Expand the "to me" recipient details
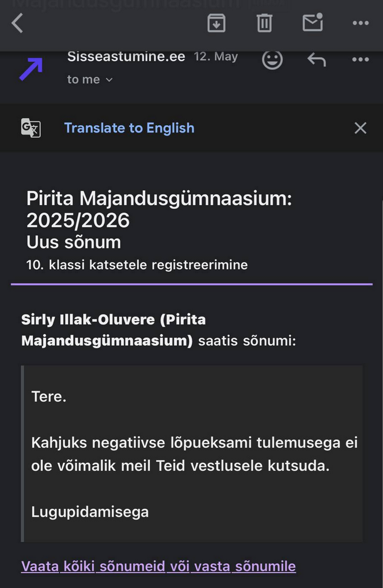Image resolution: width=383 pixels, height=588 pixels. pyautogui.click(x=90, y=80)
